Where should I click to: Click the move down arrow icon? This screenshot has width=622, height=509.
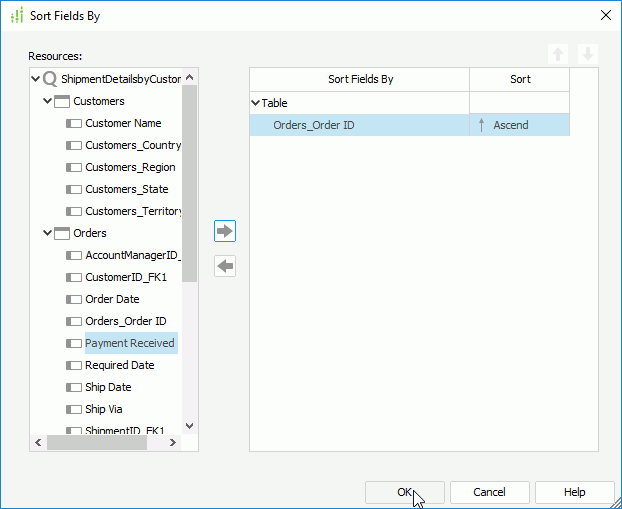pyautogui.click(x=588, y=54)
